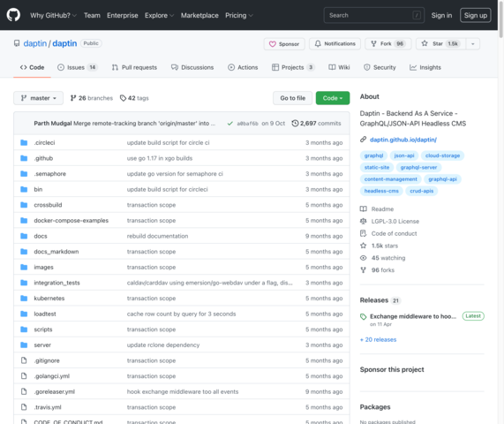Image resolution: width=504 pixels, height=424 pixels.
Task: Click the page vertical scrollbar
Action: [500, 19]
